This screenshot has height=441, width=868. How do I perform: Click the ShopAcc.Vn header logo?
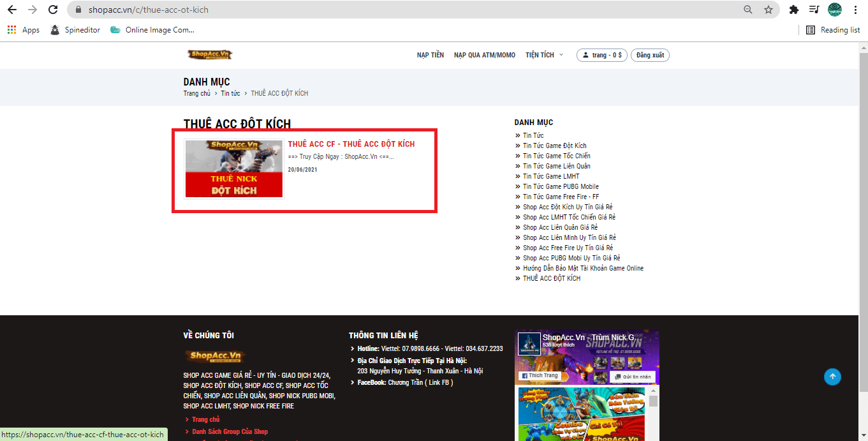click(210, 55)
